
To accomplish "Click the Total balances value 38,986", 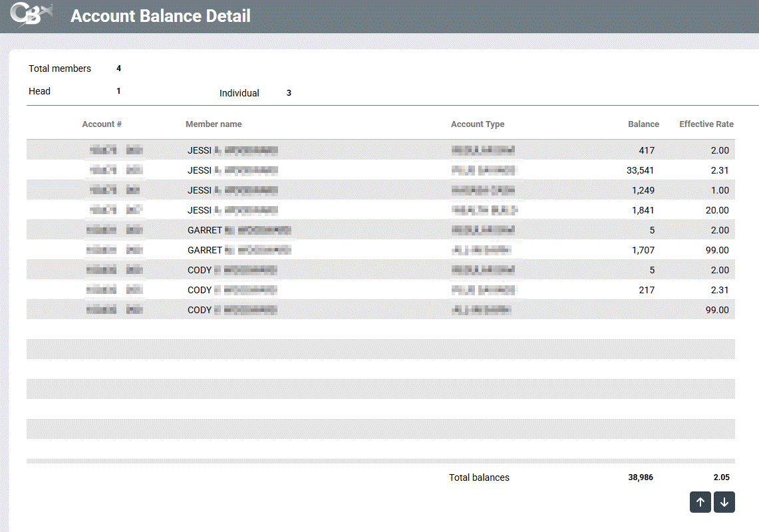I will coord(641,477).
